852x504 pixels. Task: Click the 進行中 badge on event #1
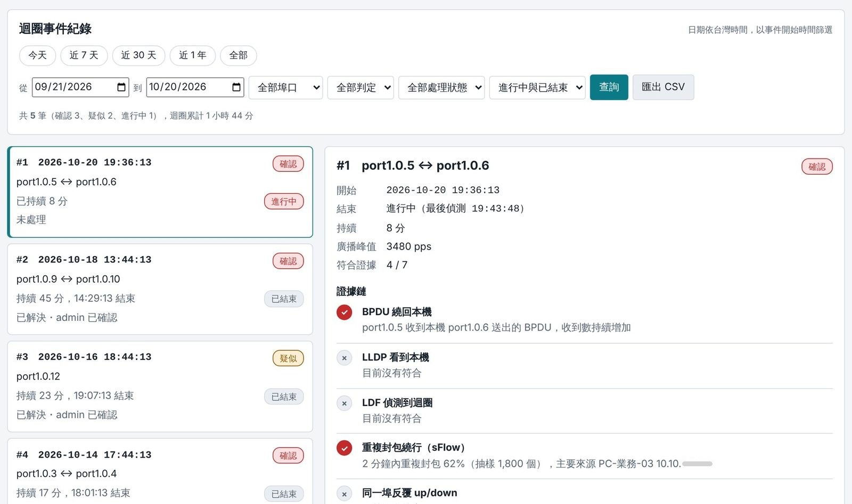[284, 202]
